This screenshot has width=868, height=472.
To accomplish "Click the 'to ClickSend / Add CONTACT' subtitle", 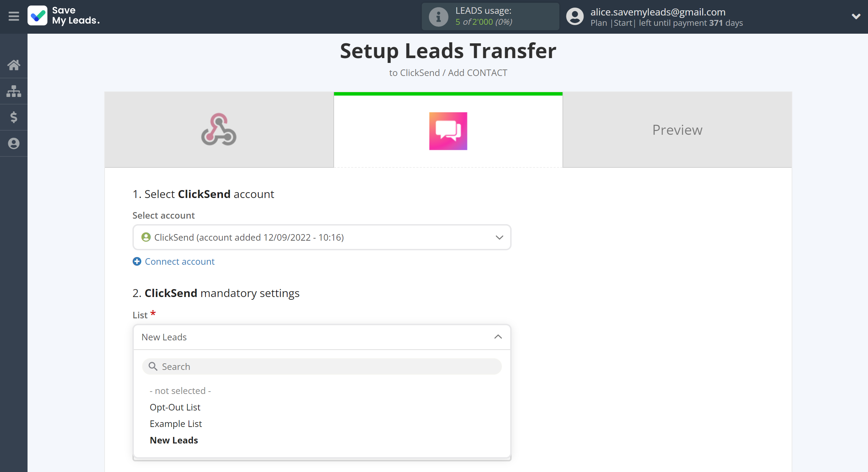I will tap(448, 73).
